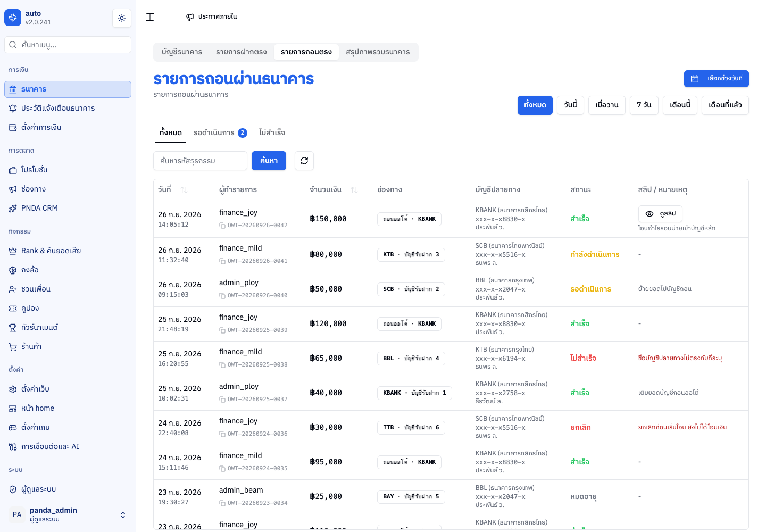
Task: Switch to บัญชีธนาคาร tab
Action: coord(182,52)
